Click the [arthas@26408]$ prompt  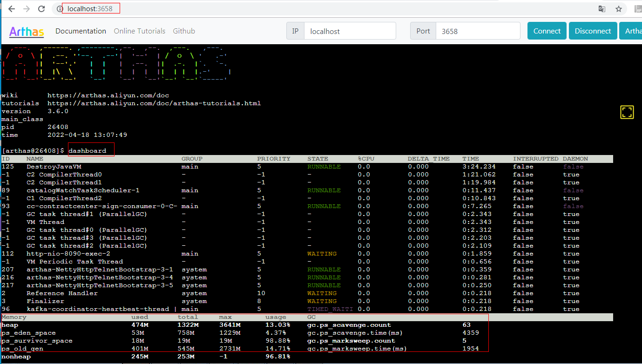pos(33,151)
